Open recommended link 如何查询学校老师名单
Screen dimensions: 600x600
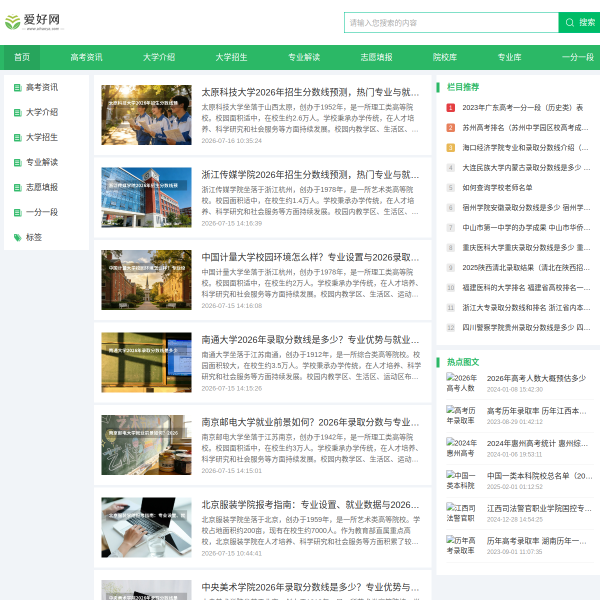pyautogui.click(x=497, y=188)
